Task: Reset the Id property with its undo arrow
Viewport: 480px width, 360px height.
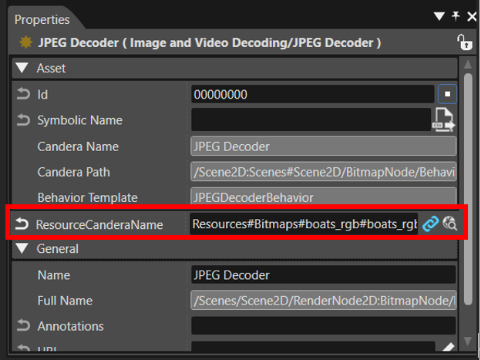Action: pyautogui.click(x=23, y=94)
